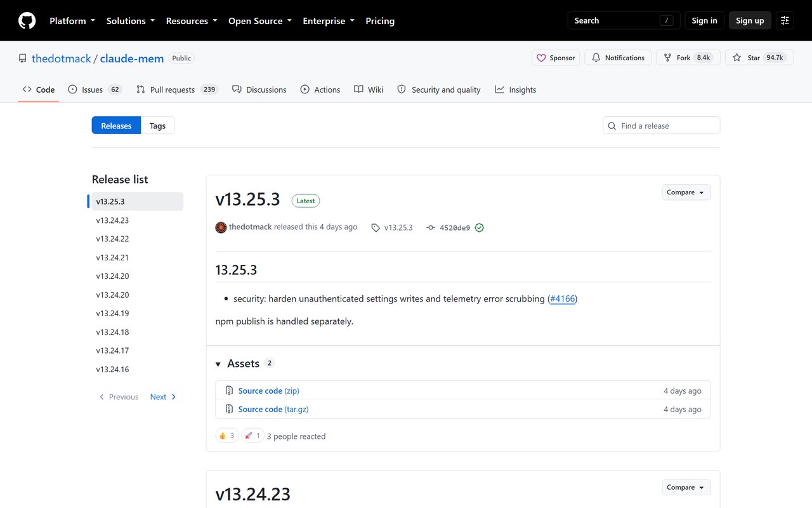This screenshot has width=812, height=508.
Task: Expand the Enterprise menu
Action: [329, 21]
